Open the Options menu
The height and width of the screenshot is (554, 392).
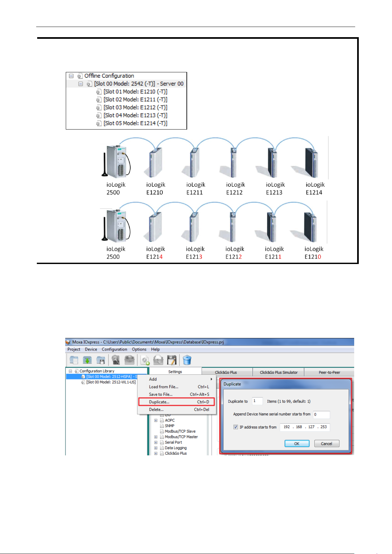pos(139,349)
